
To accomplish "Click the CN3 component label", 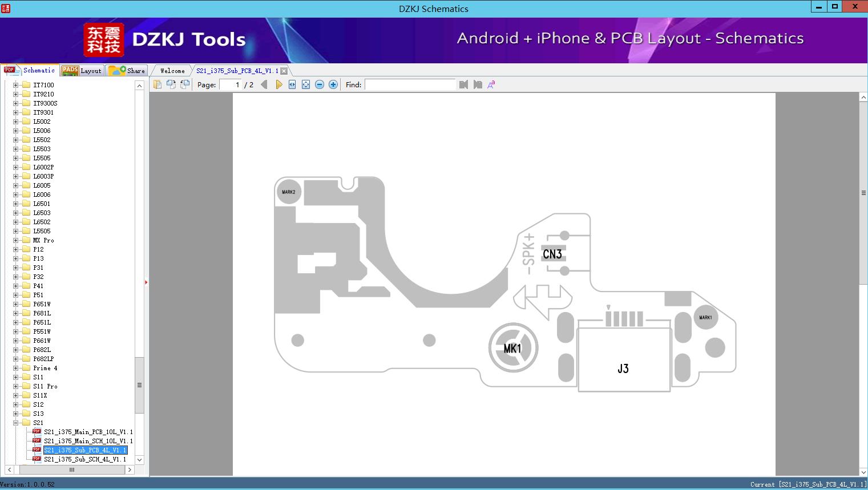I will (552, 254).
